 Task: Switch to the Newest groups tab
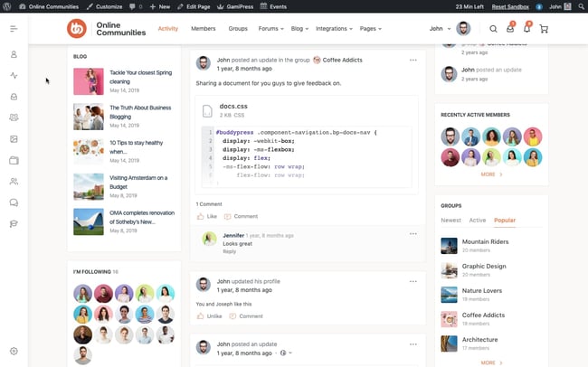[450, 220]
